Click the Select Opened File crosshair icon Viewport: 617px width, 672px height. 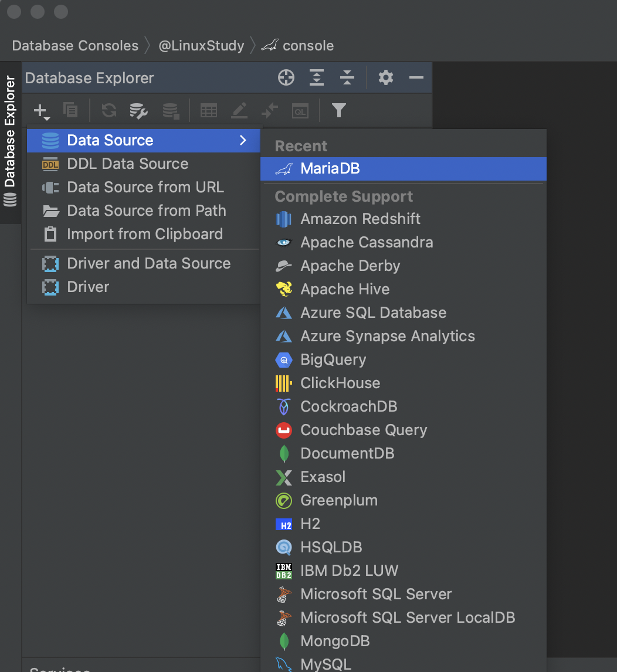286,77
